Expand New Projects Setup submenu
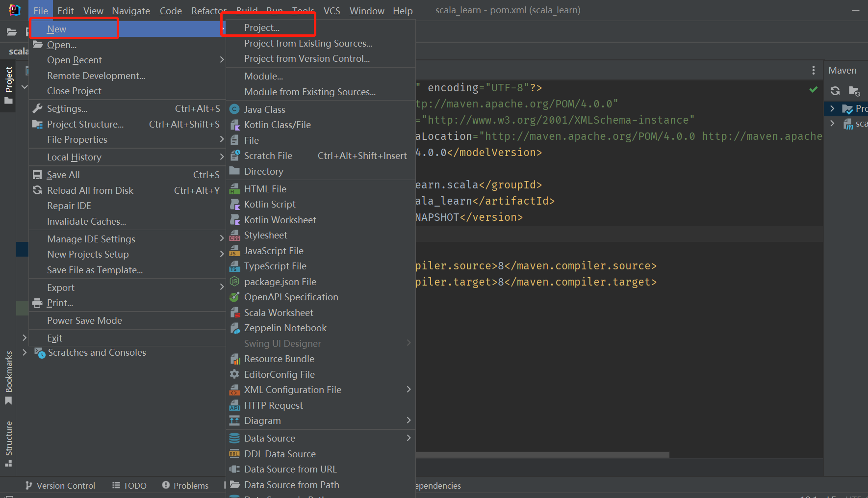 (x=128, y=254)
